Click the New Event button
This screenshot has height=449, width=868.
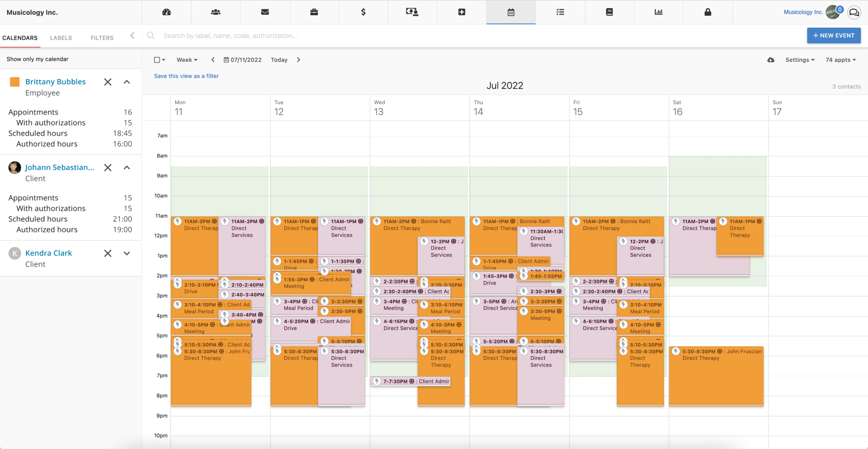[834, 35]
